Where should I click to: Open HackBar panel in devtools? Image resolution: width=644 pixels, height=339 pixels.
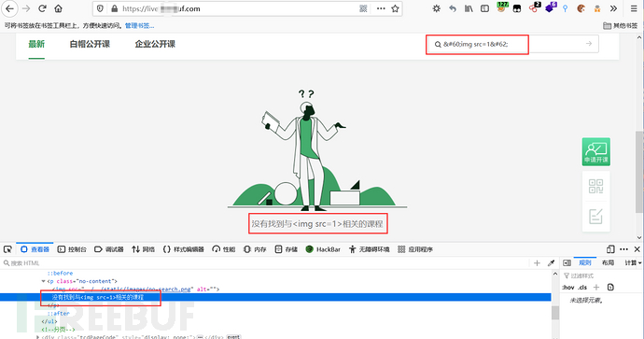323,249
